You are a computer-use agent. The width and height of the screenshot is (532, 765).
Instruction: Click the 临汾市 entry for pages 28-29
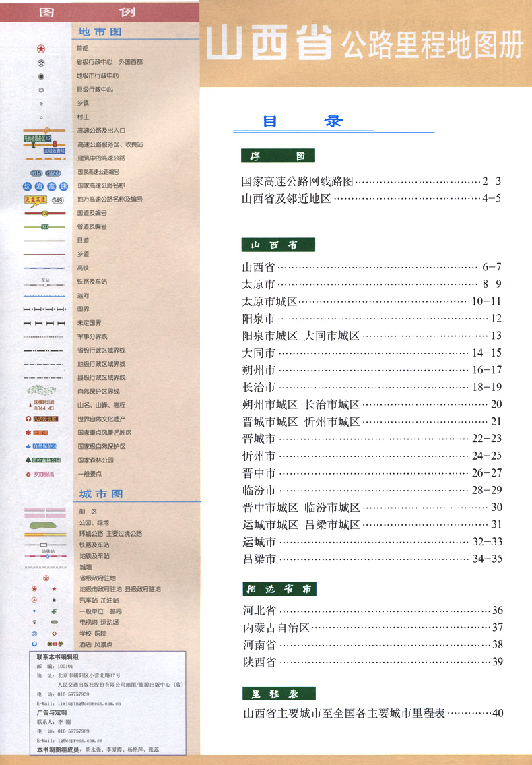[x=372, y=490]
